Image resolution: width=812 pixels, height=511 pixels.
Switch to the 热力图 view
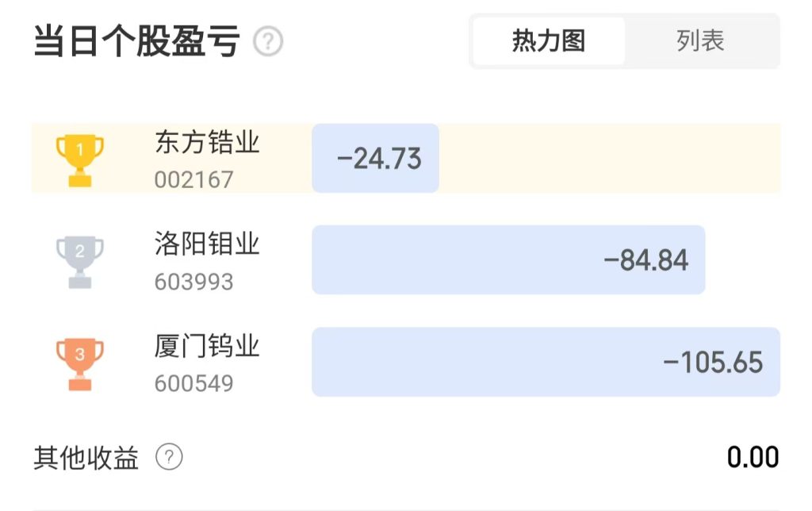tap(549, 41)
